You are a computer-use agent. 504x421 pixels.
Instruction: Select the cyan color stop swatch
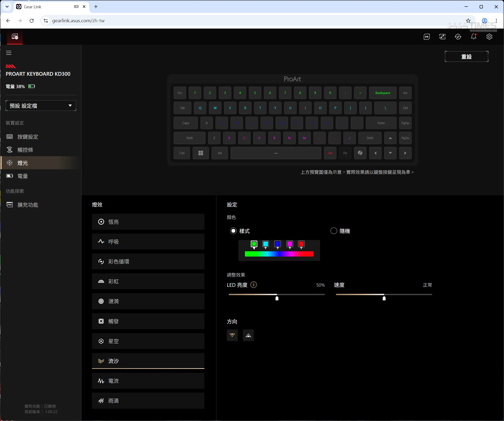(x=265, y=245)
